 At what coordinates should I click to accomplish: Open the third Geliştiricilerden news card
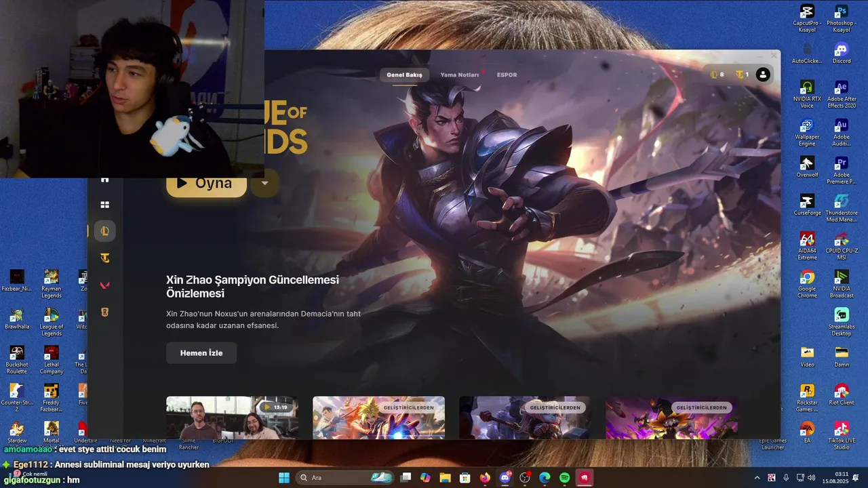coord(525,418)
